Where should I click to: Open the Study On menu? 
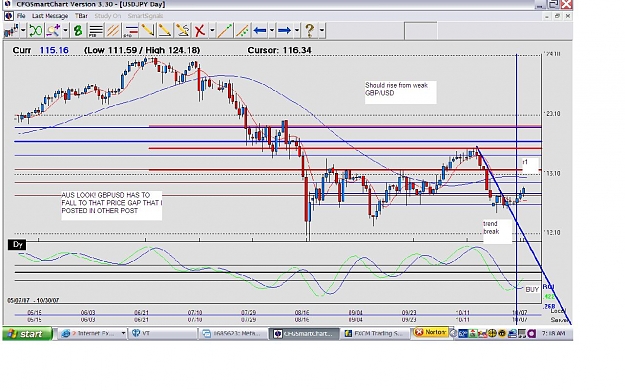coord(108,16)
